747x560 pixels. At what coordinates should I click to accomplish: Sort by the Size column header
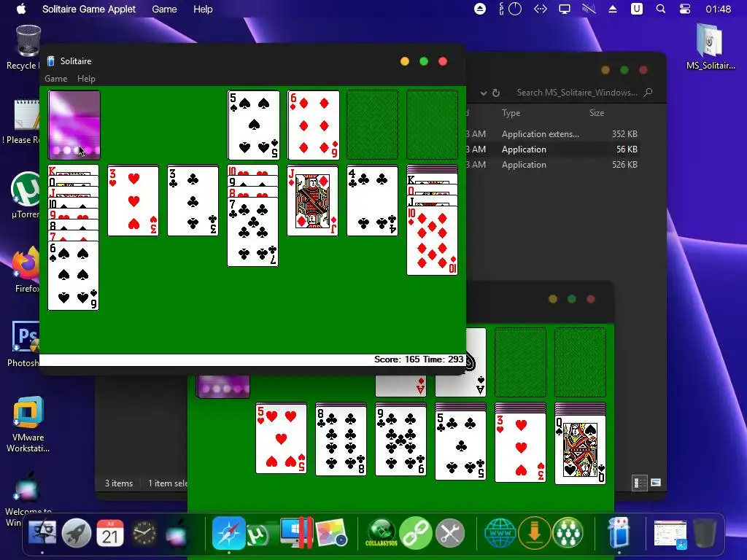pyautogui.click(x=597, y=113)
